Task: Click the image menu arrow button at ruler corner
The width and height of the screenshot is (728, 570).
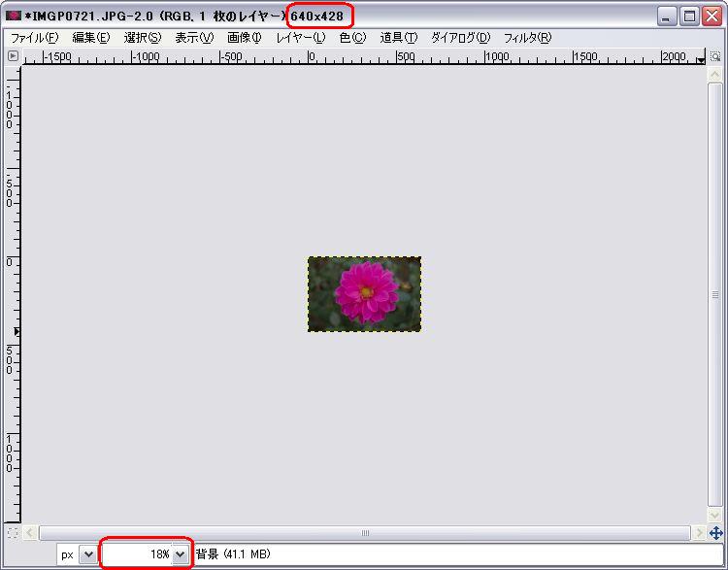Action: point(13,56)
